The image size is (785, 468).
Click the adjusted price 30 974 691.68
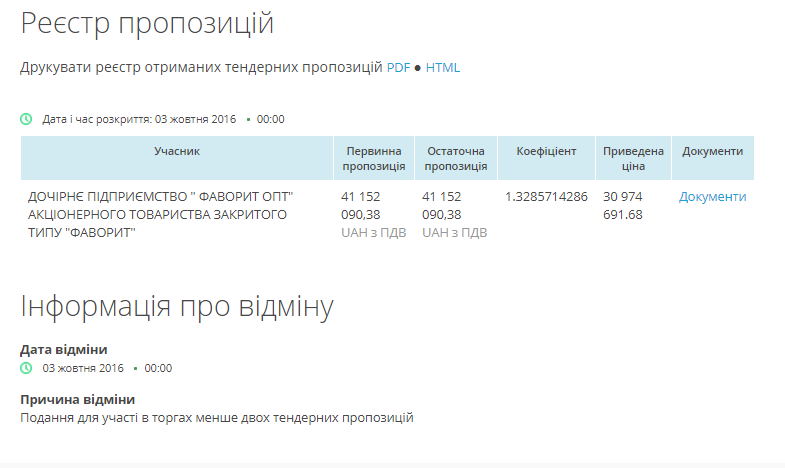coord(623,205)
